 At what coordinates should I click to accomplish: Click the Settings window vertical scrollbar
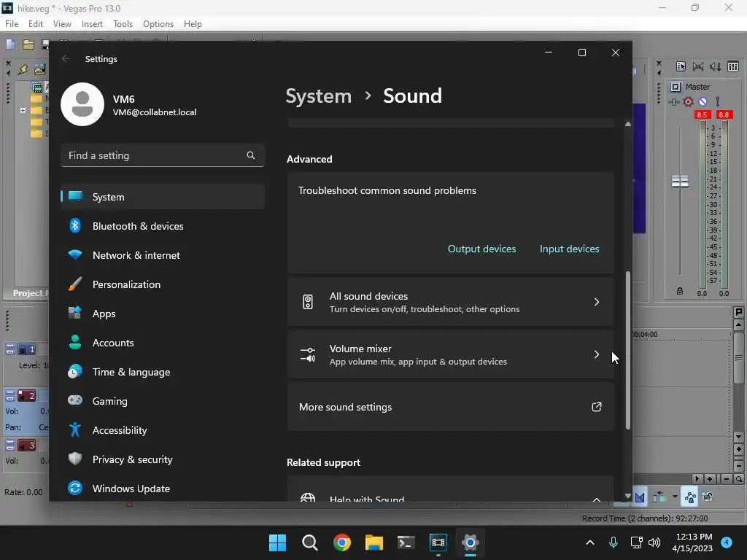tap(628, 350)
